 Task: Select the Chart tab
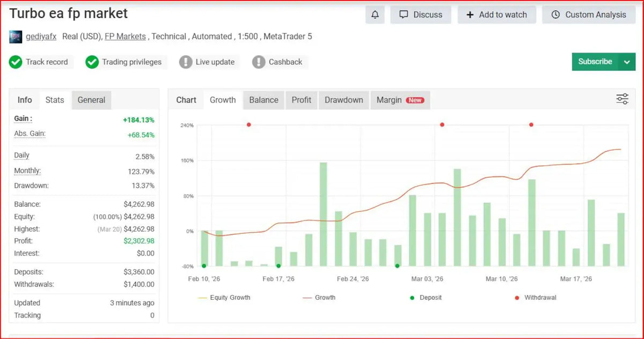(186, 100)
